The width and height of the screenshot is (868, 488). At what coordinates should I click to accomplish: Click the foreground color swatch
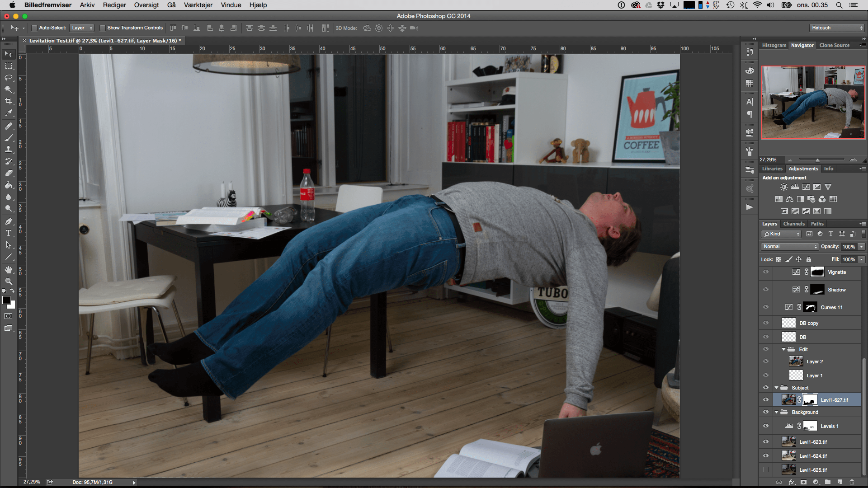(6, 300)
